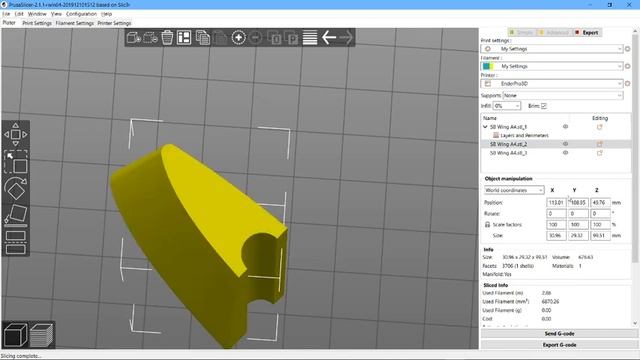Viewport: 640px width, 360px height.
Task: Click the Delete selected object toolbar icon
Action: 150,38
